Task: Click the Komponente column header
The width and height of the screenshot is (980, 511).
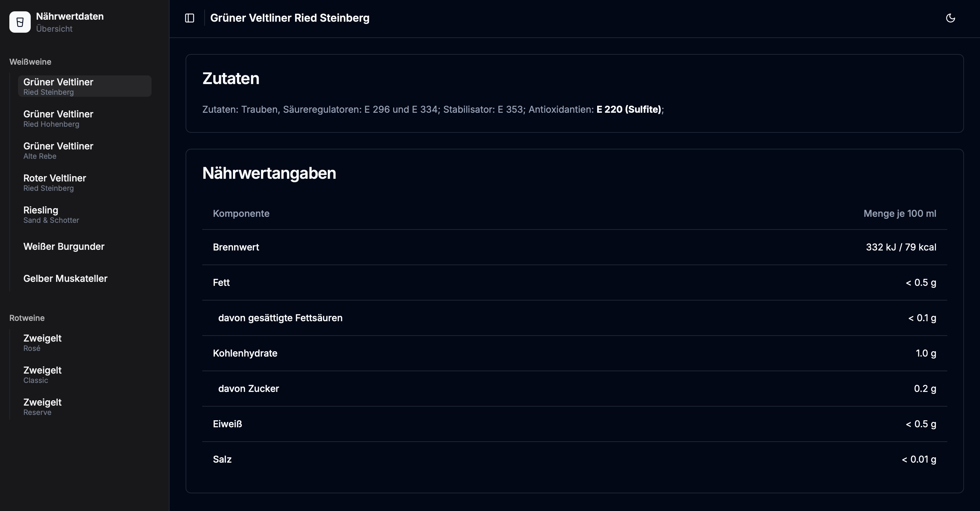Action: pos(241,213)
